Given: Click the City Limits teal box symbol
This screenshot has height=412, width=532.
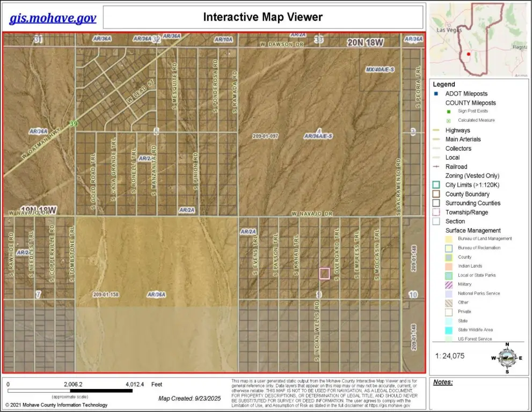Looking at the screenshot, I should [x=436, y=185].
